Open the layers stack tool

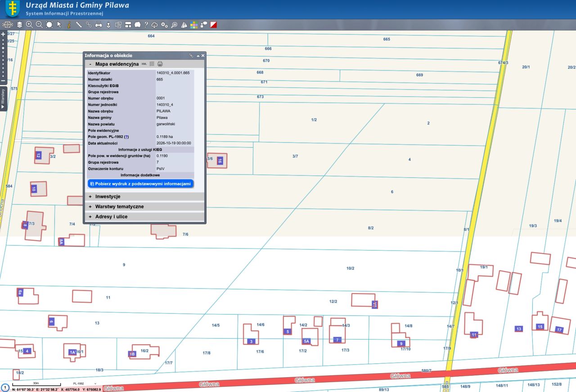tap(19, 25)
